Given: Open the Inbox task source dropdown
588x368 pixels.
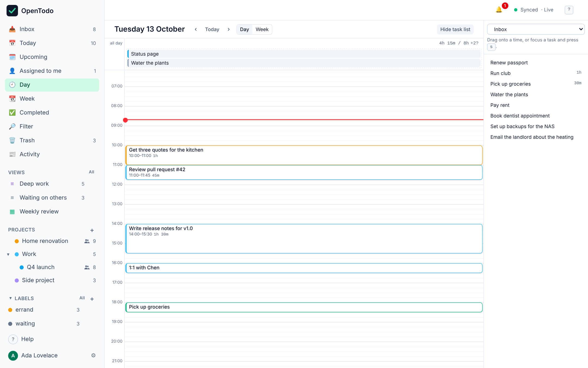Looking at the screenshot, I should point(536,29).
